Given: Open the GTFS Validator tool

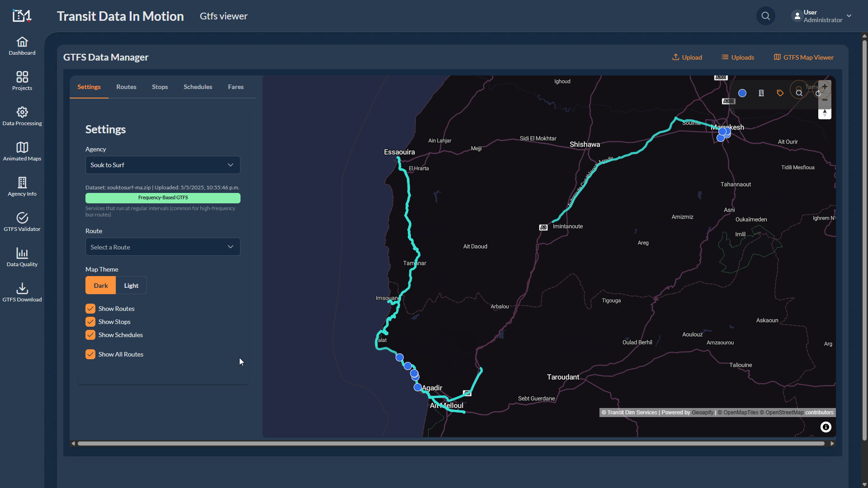Looking at the screenshot, I should click(x=22, y=221).
